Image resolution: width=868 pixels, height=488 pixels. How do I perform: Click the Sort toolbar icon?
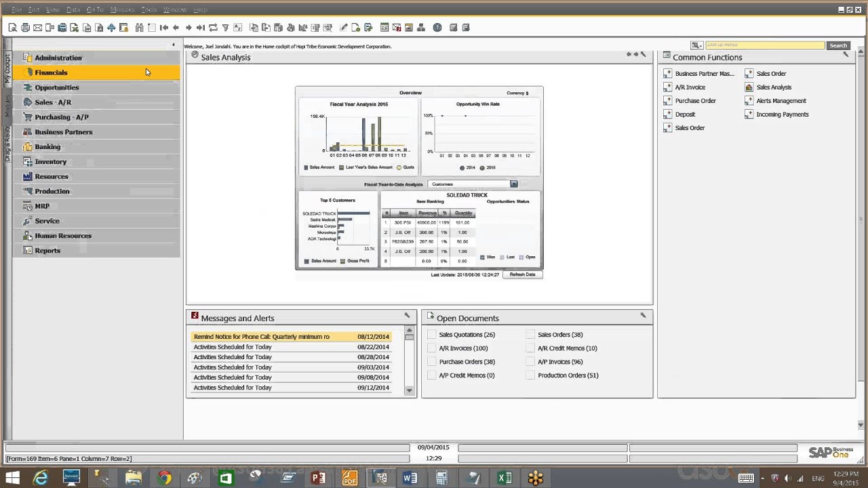[x=237, y=28]
